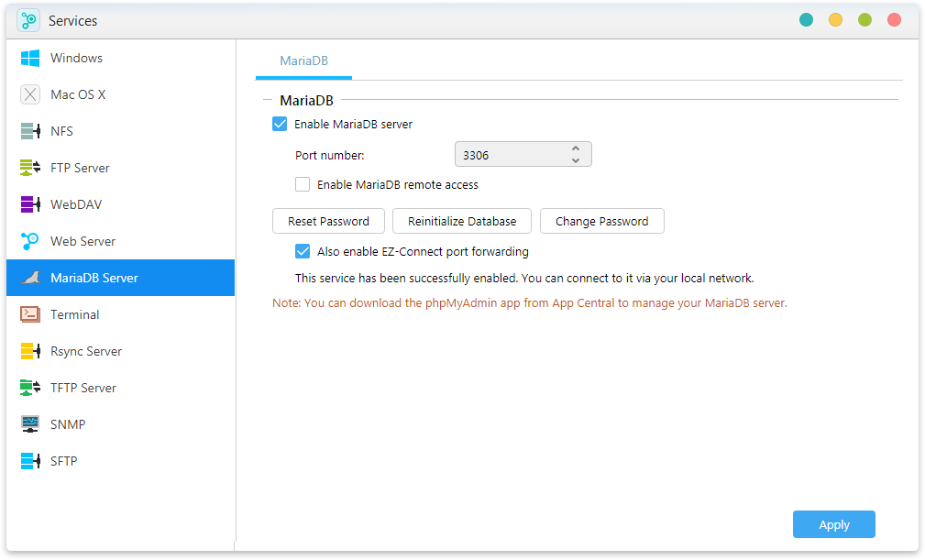
Task: Click the Change Password button
Action: point(601,221)
